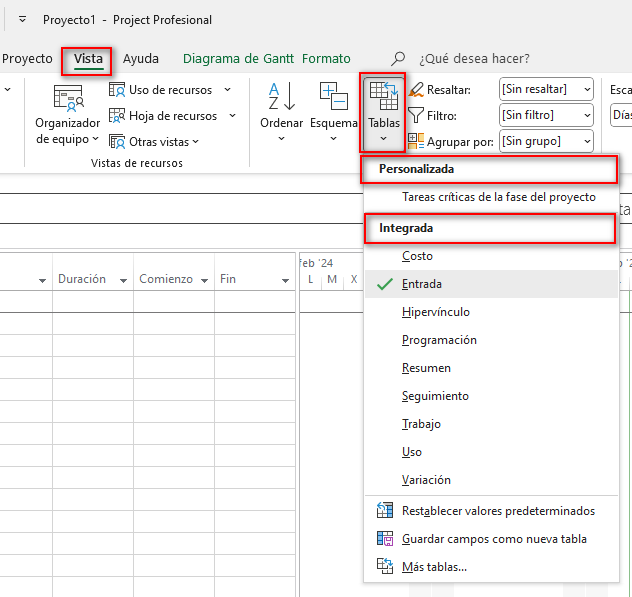Screen dimensions: 632x597
Task: Open Hoja de recursos view
Action: 172,116
